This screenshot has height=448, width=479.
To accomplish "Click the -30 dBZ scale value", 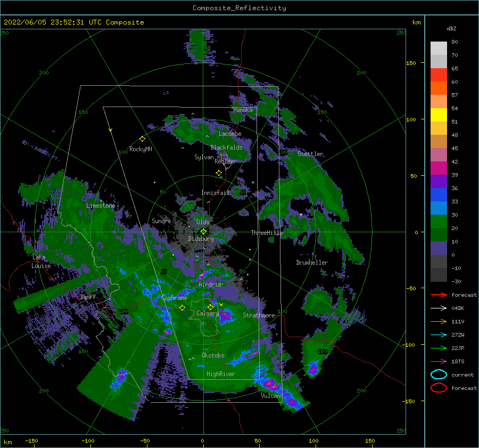I will click(x=456, y=281).
